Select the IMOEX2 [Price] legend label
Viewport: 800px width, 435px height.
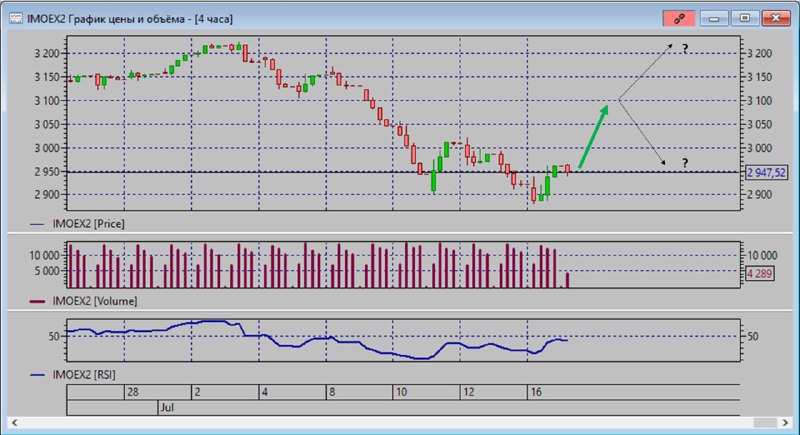[x=88, y=224]
